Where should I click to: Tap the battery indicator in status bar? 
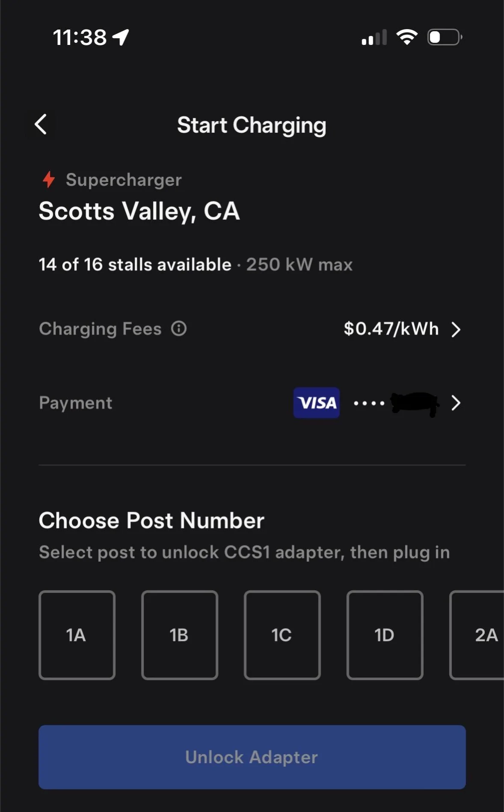pos(445,37)
